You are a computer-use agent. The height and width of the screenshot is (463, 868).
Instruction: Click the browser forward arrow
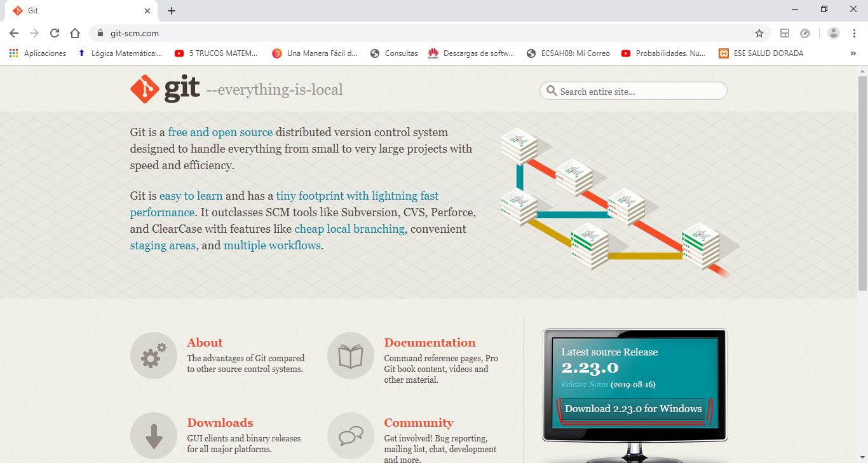[x=34, y=33]
